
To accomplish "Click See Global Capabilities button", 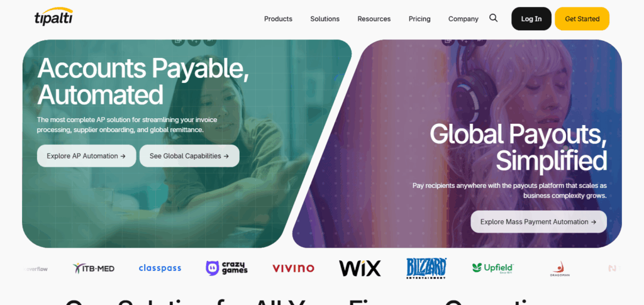I will 189,156.
